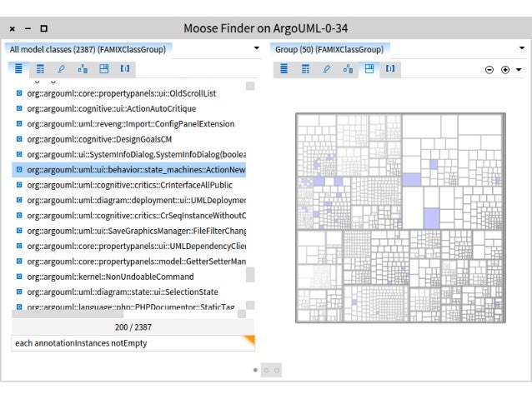The height and width of the screenshot is (399, 532).
Task: Zoom out the treemap with minus icon
Action: (x=489, y=70)
